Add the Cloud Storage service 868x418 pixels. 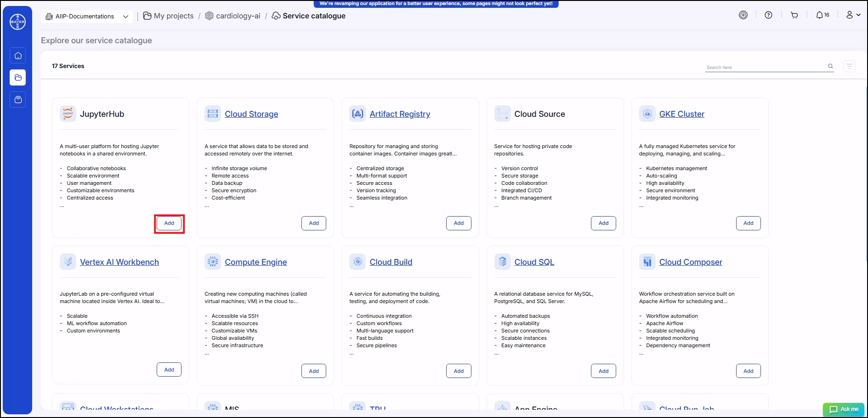[x=314, y=223]
